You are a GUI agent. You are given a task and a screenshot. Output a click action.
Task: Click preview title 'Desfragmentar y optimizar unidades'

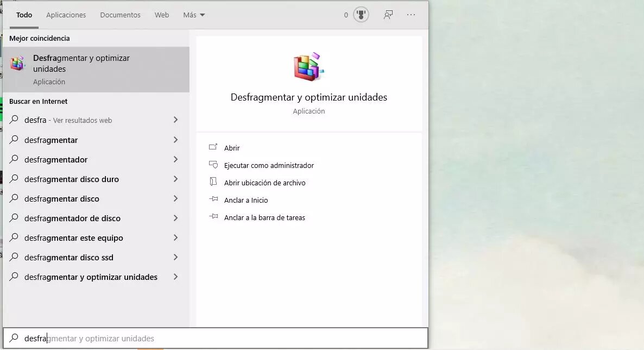click(x=309, y=97)
